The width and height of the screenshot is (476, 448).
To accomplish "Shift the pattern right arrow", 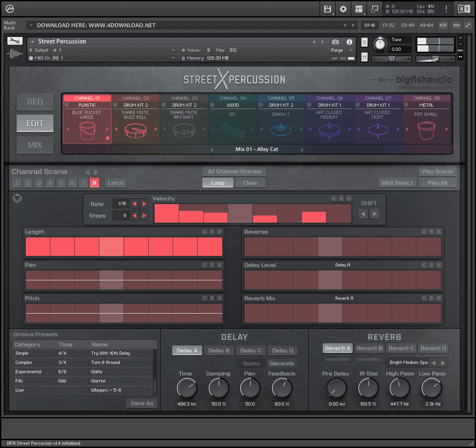I will (374, 214).
